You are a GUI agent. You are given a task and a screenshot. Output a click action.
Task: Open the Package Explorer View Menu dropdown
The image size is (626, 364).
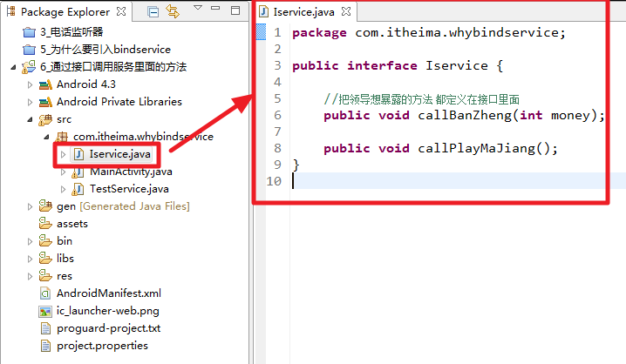point(198,8)
